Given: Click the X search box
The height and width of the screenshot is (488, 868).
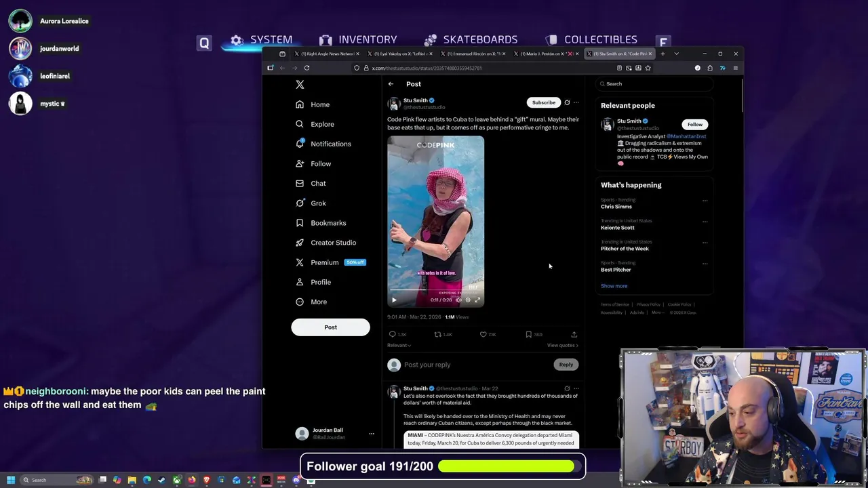Looking at the screenshot, I should [x=654, y=84].
